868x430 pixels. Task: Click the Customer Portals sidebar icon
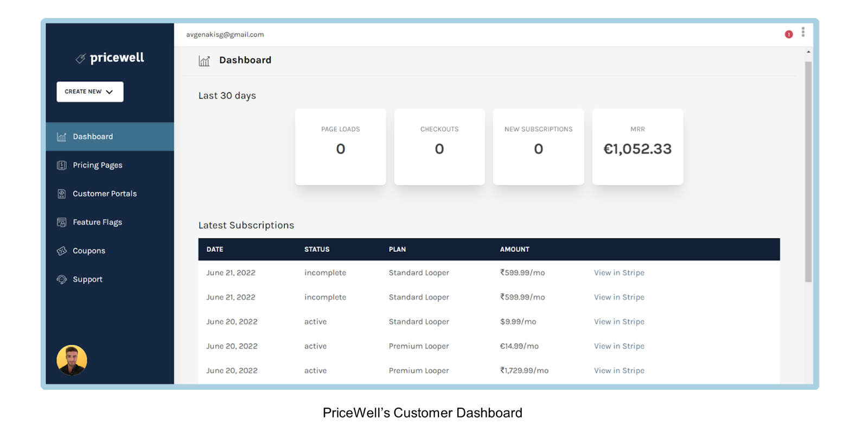point(62,194)
